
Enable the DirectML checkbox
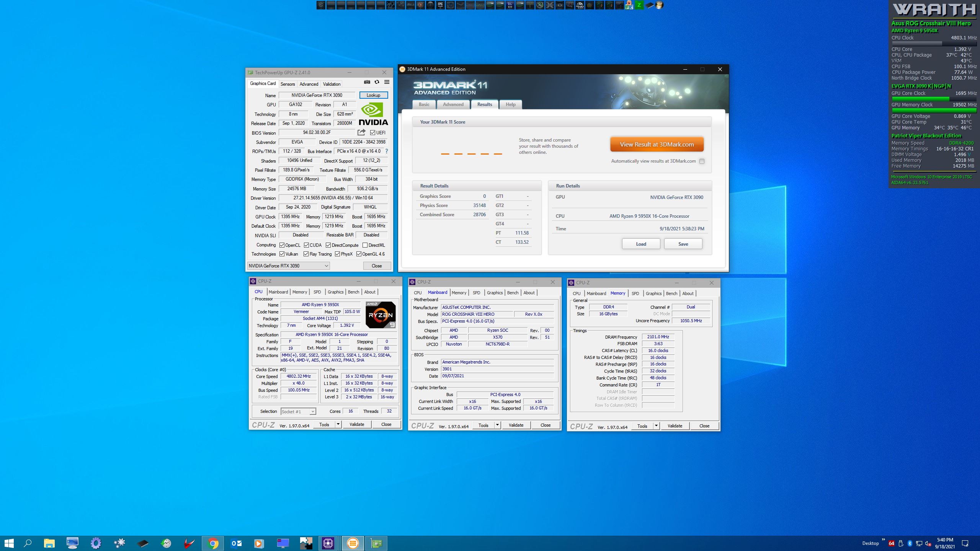tap(365, 245)
